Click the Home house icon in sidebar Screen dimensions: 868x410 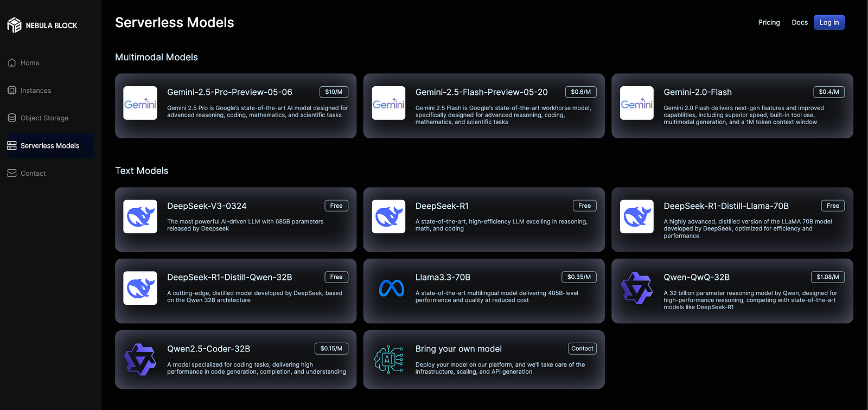[x=12, y=63]
